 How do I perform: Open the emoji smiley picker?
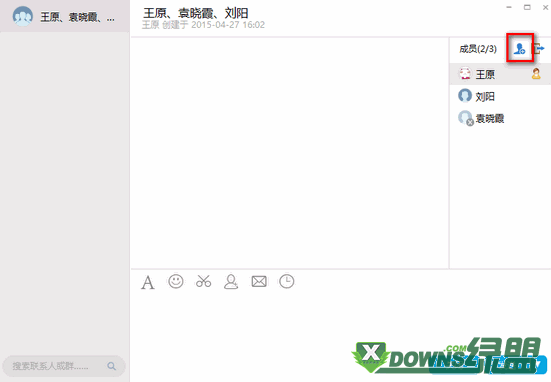(176, 281)
